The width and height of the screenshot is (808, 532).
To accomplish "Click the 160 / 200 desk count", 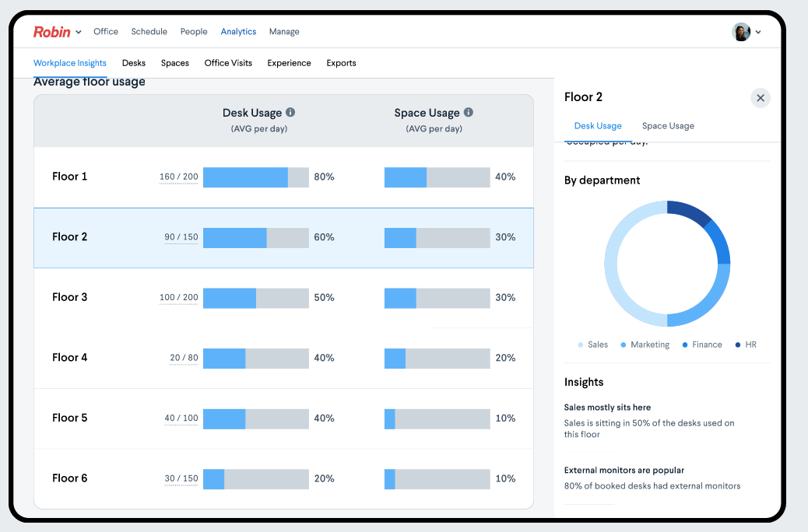I will (179, 177).
